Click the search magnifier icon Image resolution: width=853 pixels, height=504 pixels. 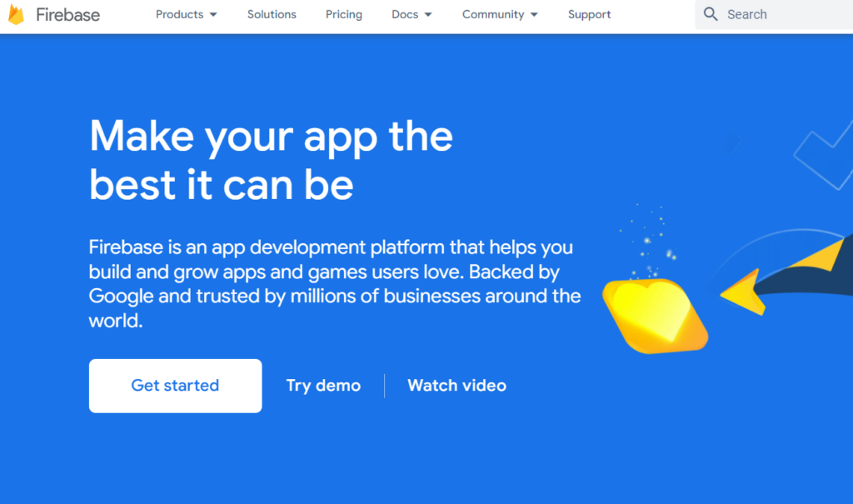pyautogui.click(x=711, y=14)
